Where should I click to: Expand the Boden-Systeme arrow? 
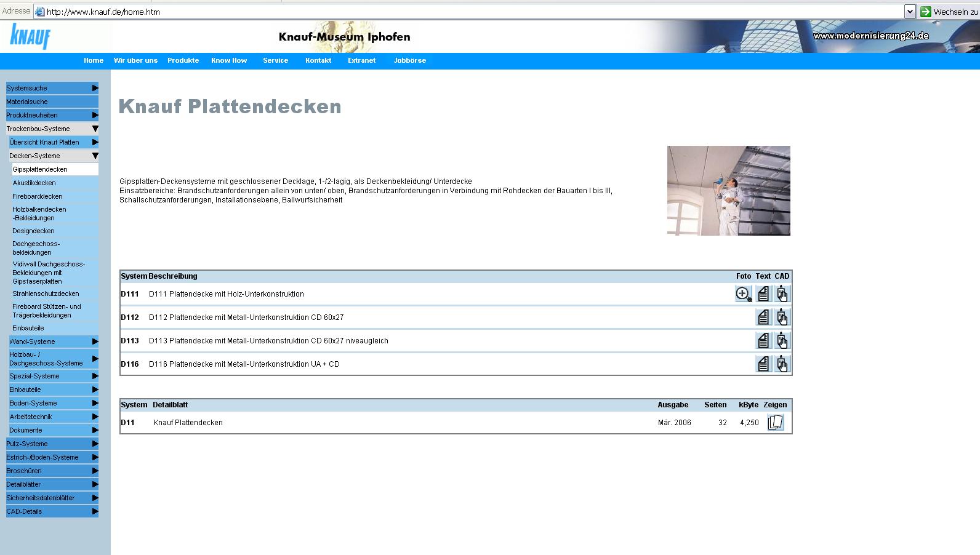pos(95,403)
